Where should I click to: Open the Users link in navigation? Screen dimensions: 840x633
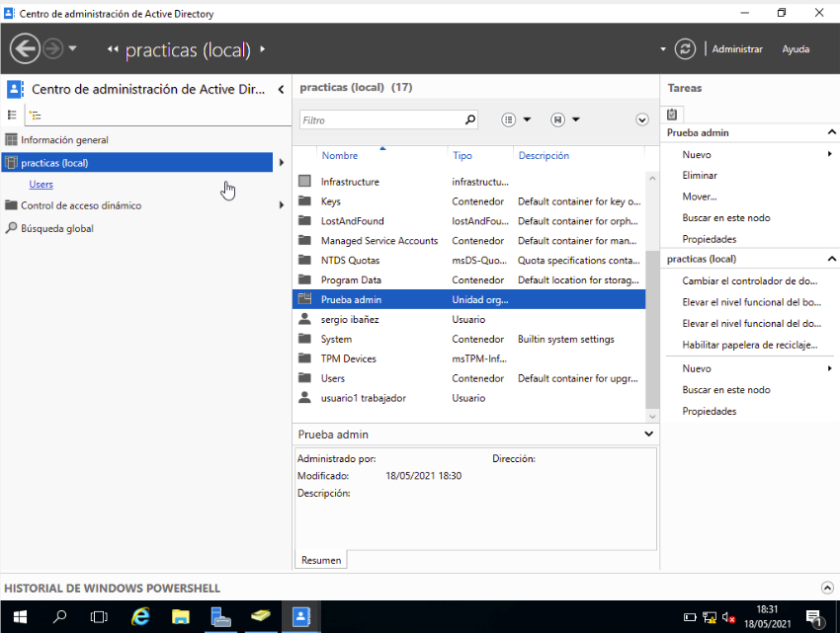[x=42, y=184]
